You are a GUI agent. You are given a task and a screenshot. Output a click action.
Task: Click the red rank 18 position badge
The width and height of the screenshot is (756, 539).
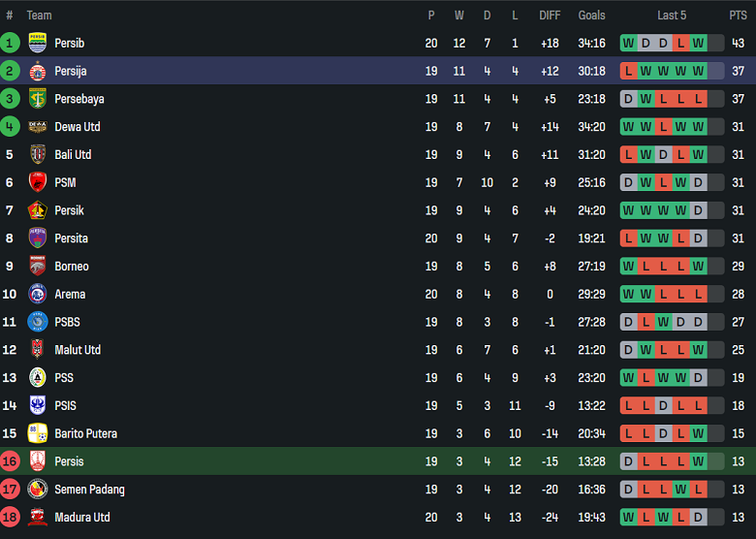[x=10, y=518]
